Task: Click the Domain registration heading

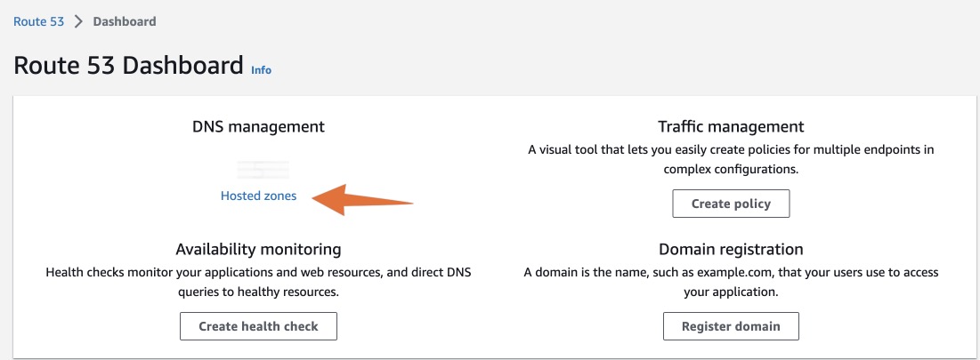Action: (731, 250)
